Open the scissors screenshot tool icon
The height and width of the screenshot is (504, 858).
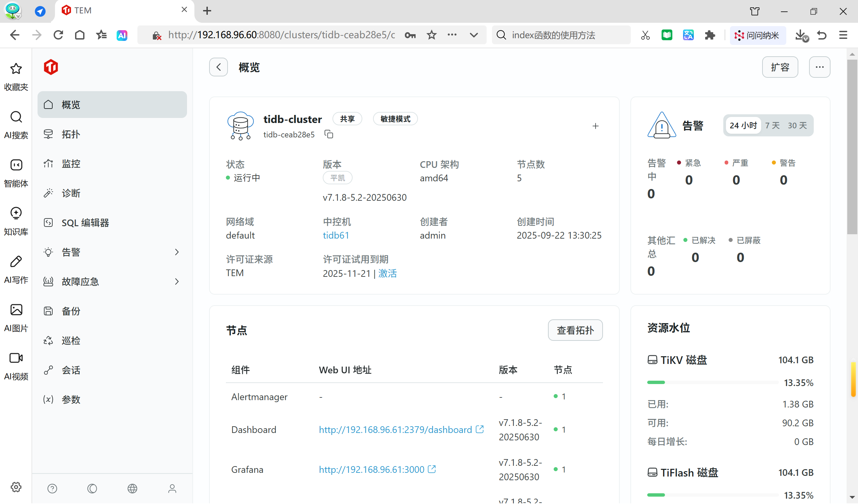[x=646, y=35]
